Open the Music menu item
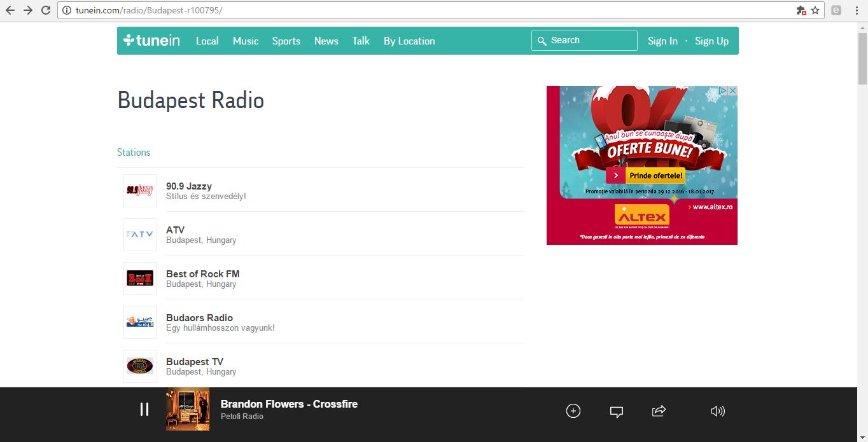Screen dimensions: 868x442 click(x=246, y=41)
